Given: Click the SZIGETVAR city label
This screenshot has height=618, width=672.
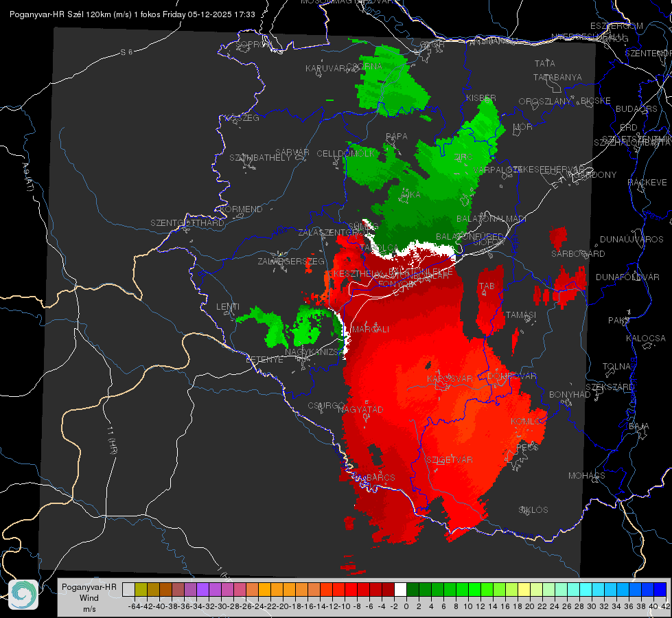Looking at the screenshot, I should pos(450,460).
